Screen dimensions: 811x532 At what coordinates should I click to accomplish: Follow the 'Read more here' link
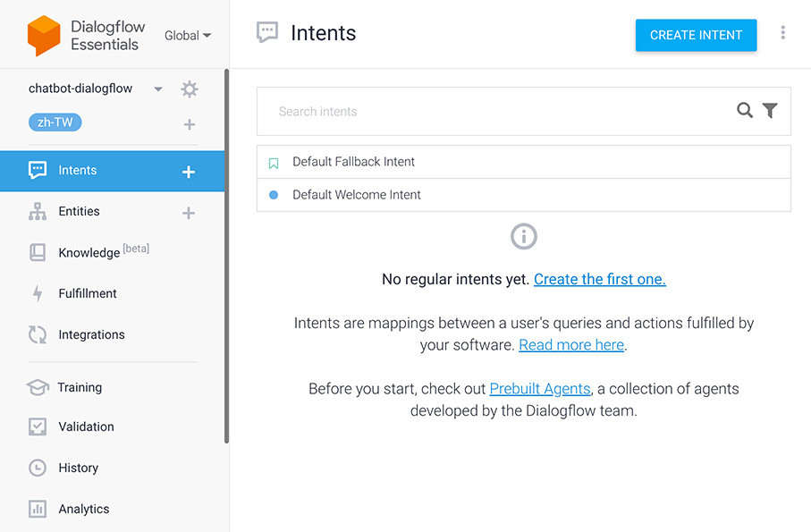click(571, 345)
